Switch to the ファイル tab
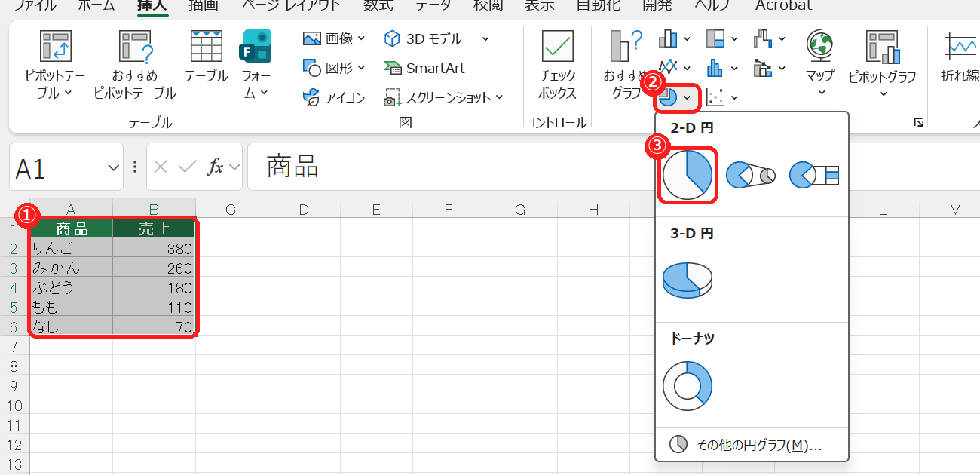This screenshot has width=980, height=475. point(35,5)
